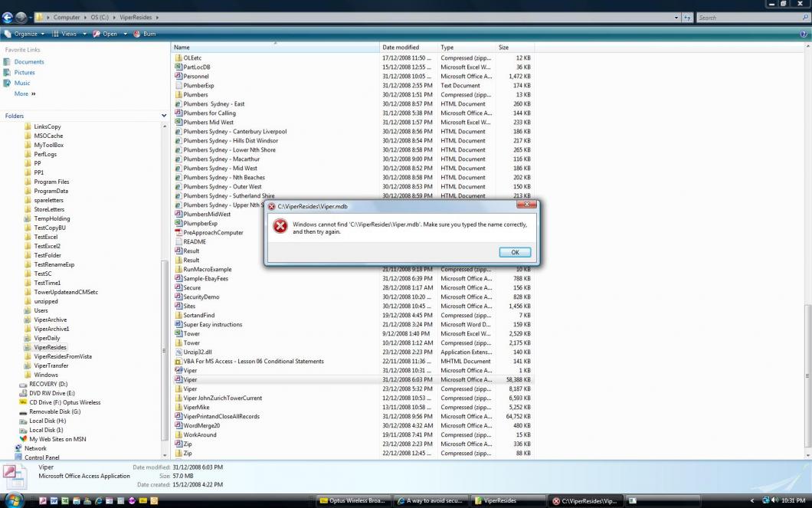Image resolution: width=812 pixels, height=508 pixels.
Task: Sort files by the Name column header
Action: point(275,48)
